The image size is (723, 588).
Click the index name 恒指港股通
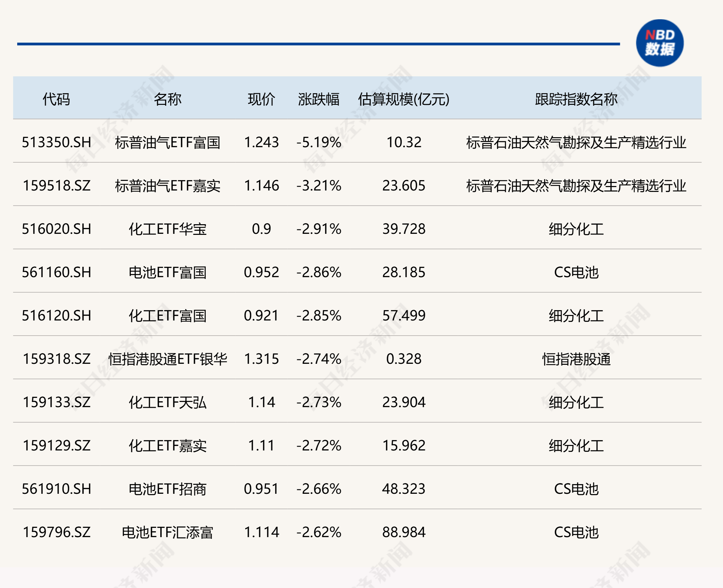click(x=576, y=359)
